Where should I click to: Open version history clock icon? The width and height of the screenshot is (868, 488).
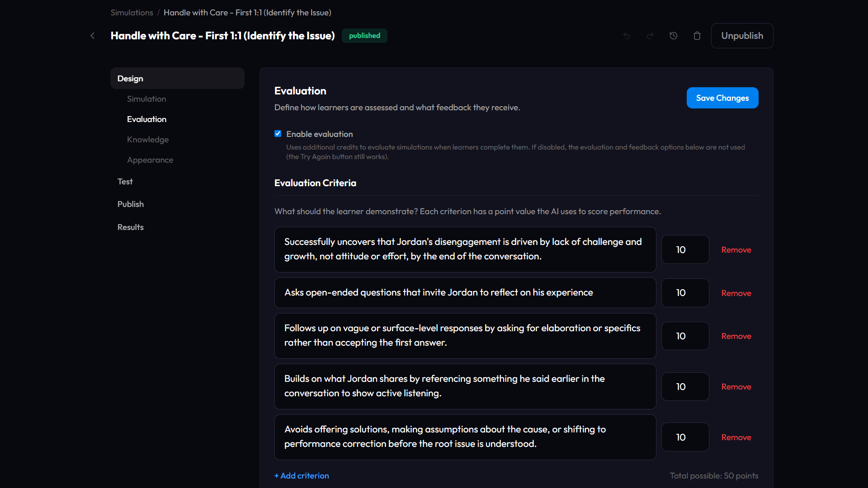pos(674,36)
